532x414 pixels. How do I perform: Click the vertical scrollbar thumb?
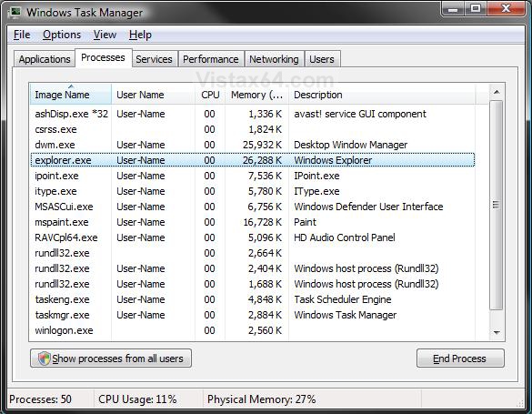tap(497, 205)
